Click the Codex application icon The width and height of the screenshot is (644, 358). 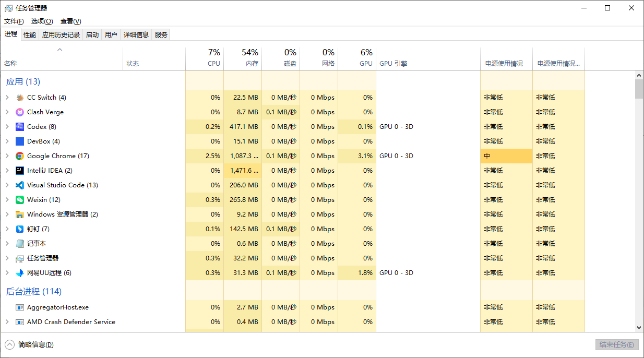(20, 127)
